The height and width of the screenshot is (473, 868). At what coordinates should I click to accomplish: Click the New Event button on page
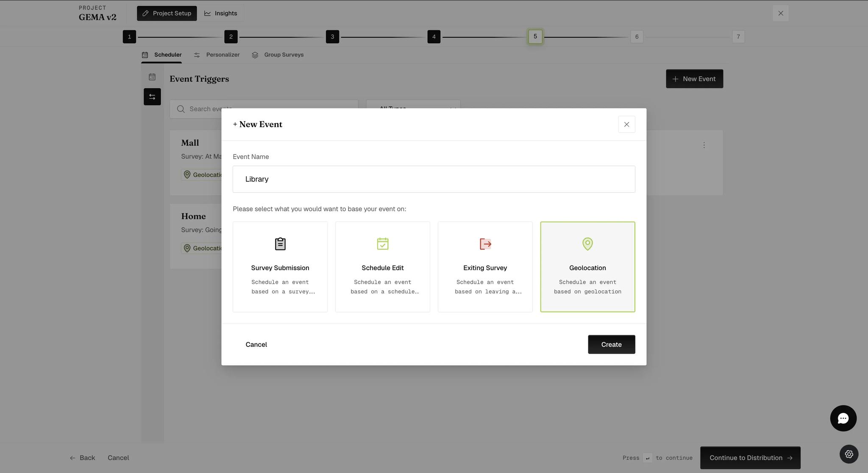pyautogui.click(x=694, y=79)
